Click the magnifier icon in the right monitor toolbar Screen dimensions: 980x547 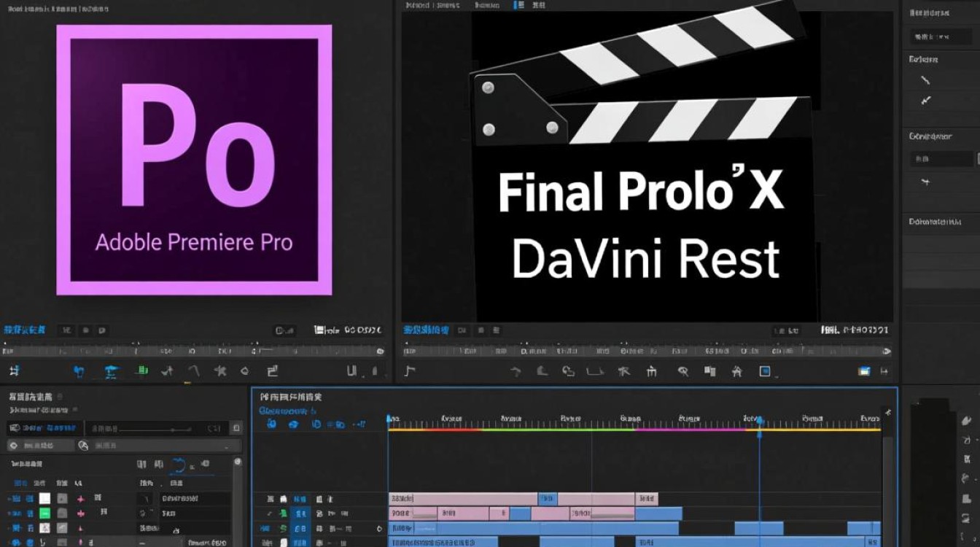682,371
